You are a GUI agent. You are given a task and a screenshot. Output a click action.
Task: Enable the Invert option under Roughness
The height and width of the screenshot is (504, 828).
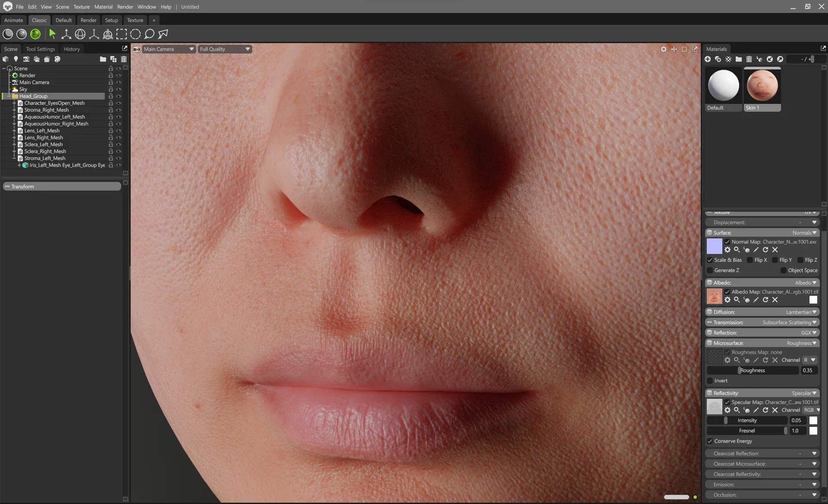(x=710, y=381)
